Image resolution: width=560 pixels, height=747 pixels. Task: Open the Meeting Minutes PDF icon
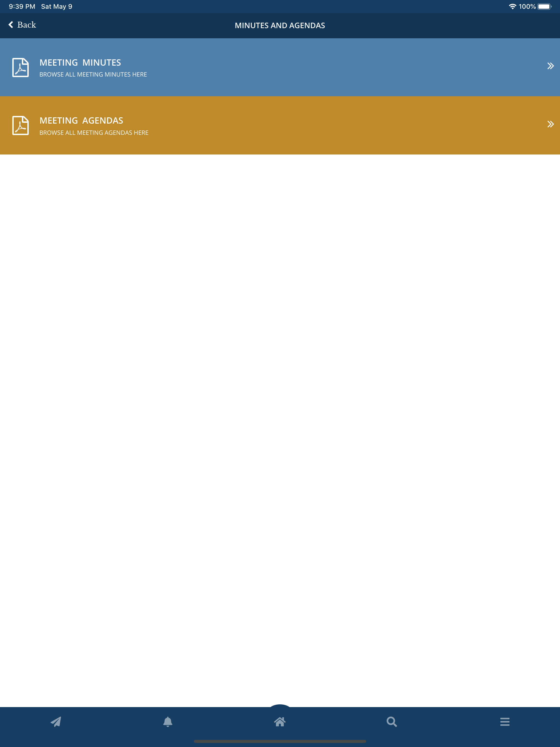[x=21, y=68]
